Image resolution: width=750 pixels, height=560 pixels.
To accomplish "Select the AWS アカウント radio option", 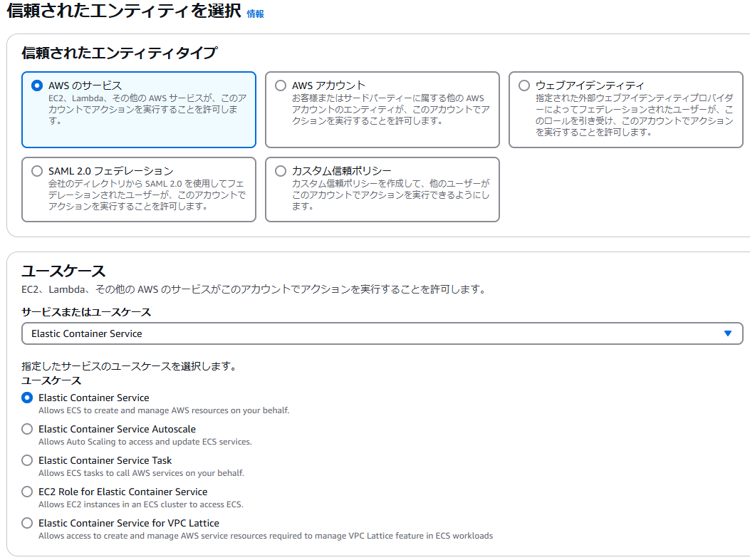I will click(x=281, y=85).
